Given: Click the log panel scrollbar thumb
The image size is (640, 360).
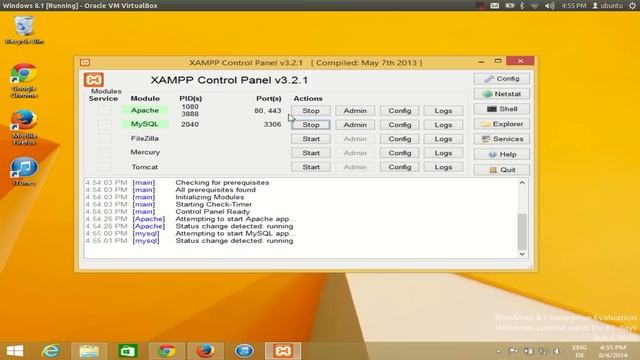Looking at the screenshot, I should [x=522, y=231].
